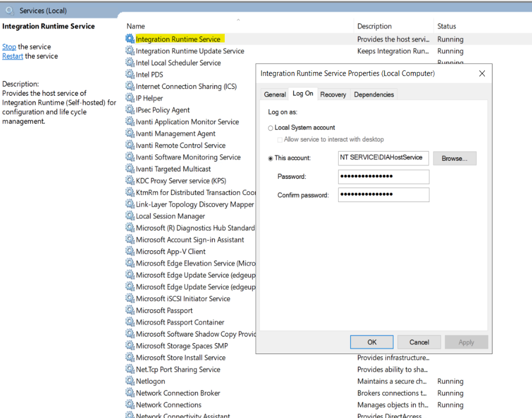Screen dimensions: 532x418
Task: Click 'Keeps Integration Run...' description cell
Action: coord(393,51)
